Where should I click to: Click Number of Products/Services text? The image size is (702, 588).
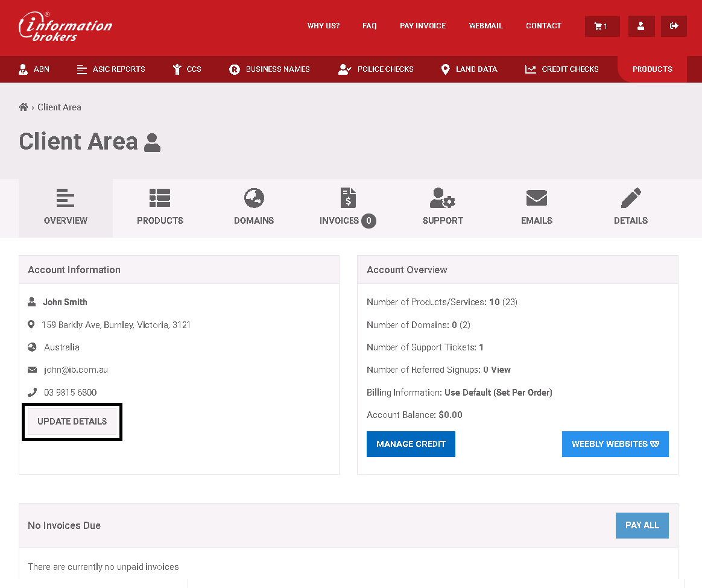tap(442, 302)
